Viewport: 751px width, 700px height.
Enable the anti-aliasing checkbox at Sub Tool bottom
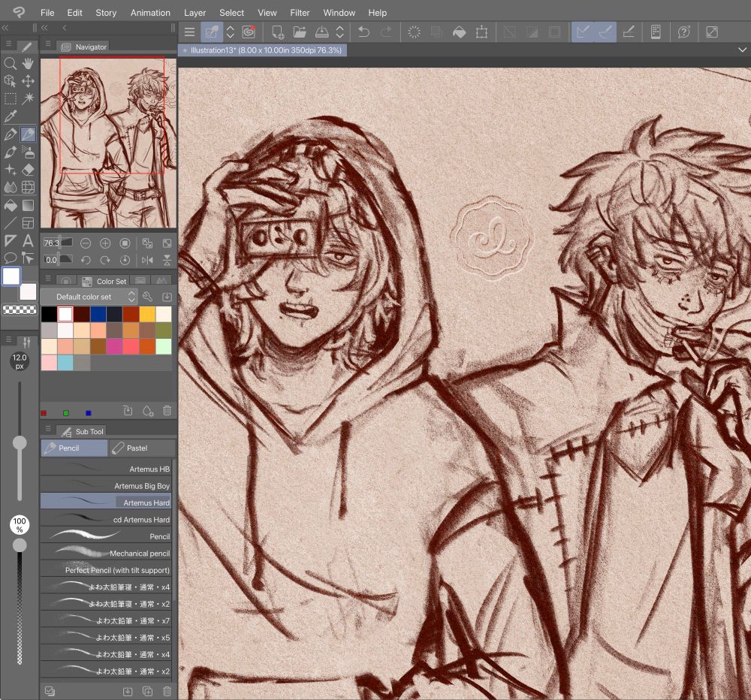tap(50, 690)
